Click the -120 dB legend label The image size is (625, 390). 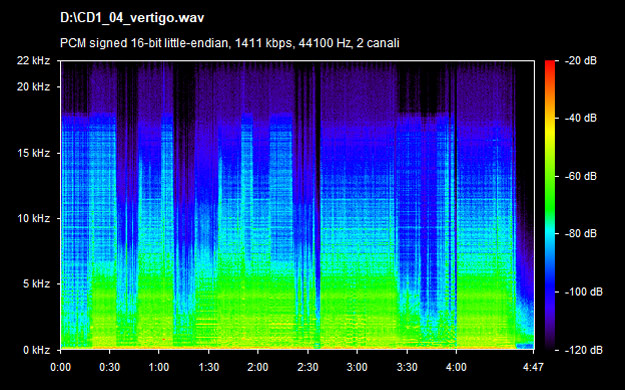(x=584, y=350)
